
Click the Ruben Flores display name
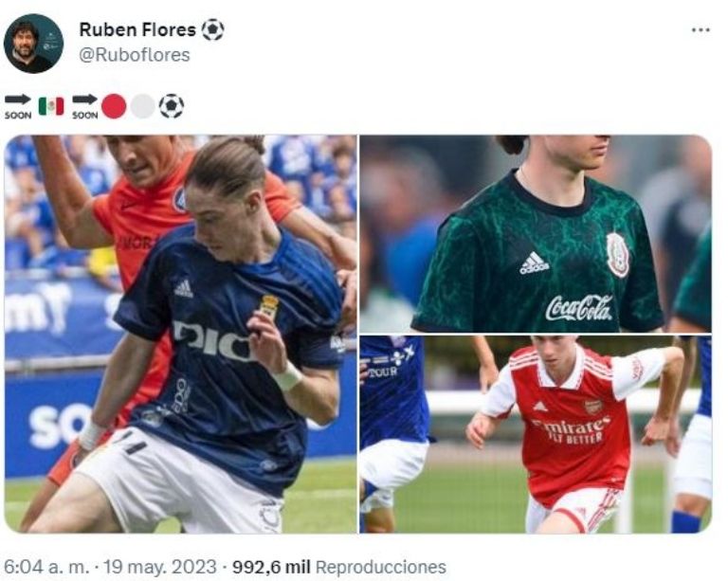point(137,29)
